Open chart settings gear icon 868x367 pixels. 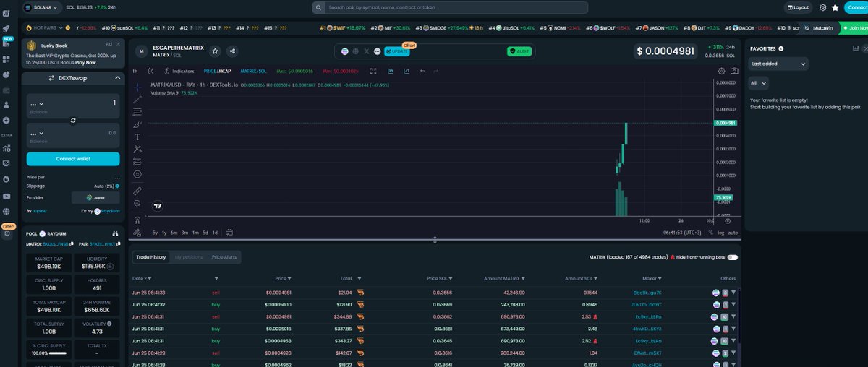click(721, 72)
